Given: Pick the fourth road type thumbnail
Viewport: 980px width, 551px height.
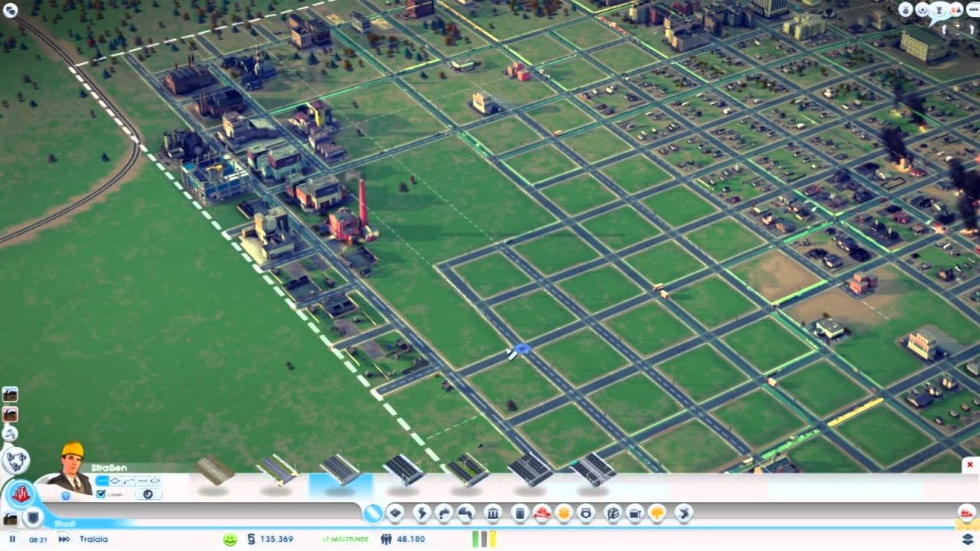Looking at the screenshot, I should 403,470.
